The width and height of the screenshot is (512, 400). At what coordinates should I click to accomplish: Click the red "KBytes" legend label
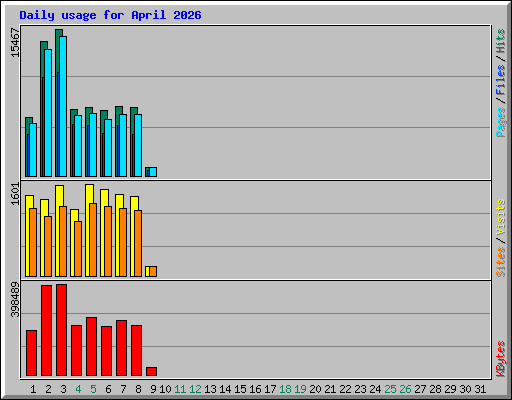click(501, 359)
